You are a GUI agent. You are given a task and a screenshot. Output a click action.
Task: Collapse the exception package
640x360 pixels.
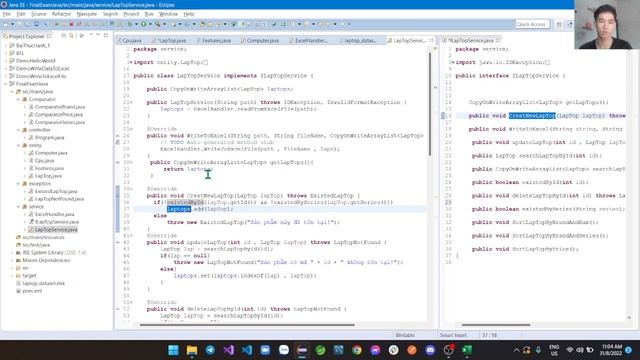18,184
